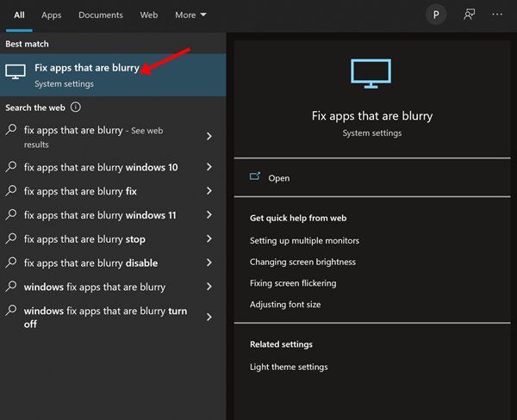Click search icon beside 'blurry turn off' suggestion
Viewport: 517px width, 420px height.
[x=11, y=311]
